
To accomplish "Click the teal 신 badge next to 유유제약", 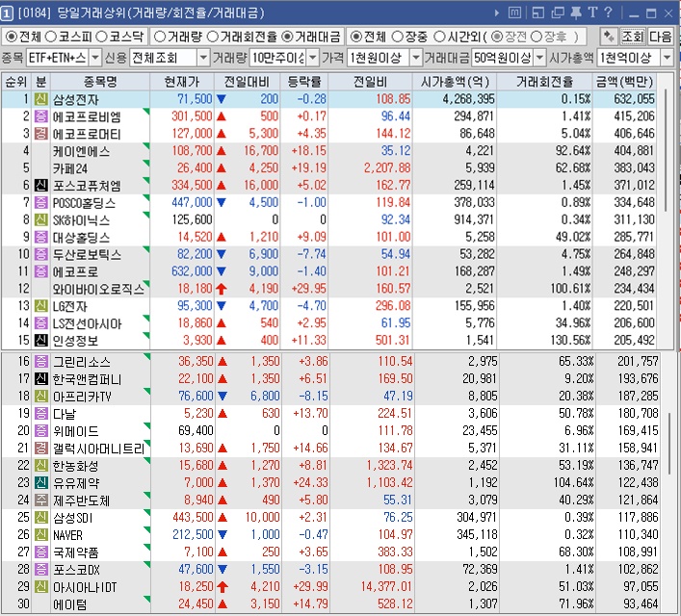I will tap(40, 483).
